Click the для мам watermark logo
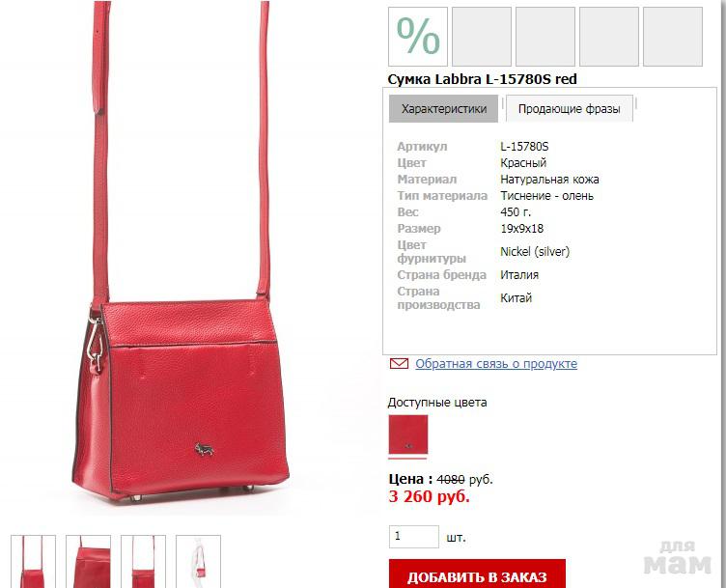The width and height of the screenshot is (726, 588). coord(677,557)
